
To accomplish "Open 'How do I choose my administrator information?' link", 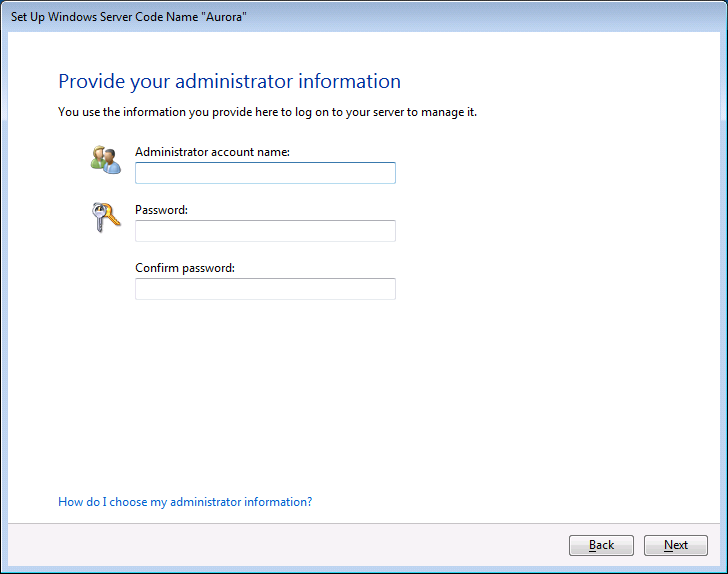I will [185, 502].
